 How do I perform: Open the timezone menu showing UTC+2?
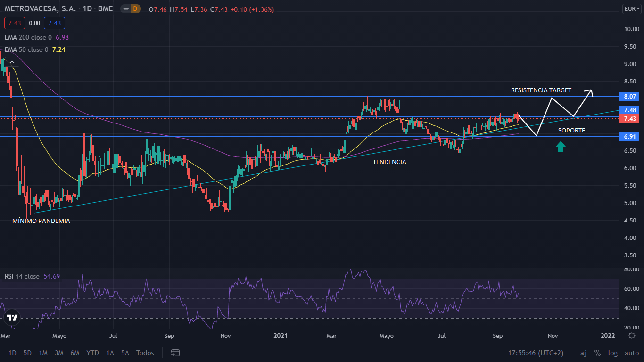click(x=536, y=353)
